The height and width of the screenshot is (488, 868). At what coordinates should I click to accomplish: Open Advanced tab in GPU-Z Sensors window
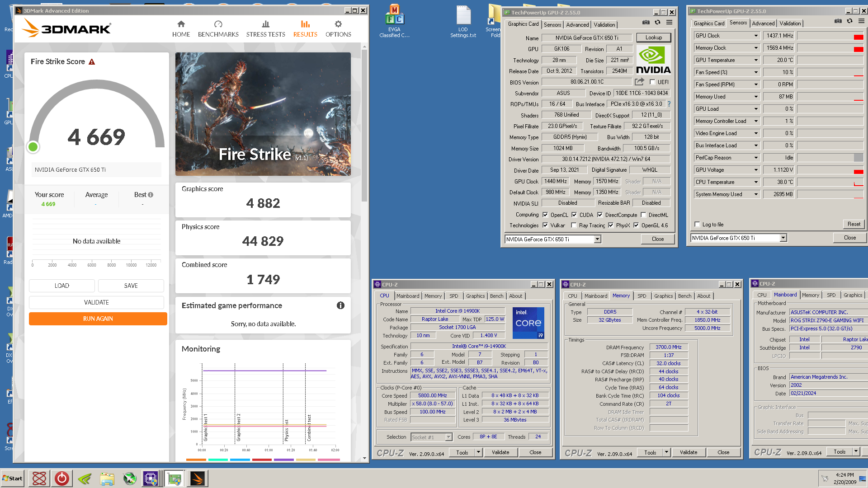[763, 23]
